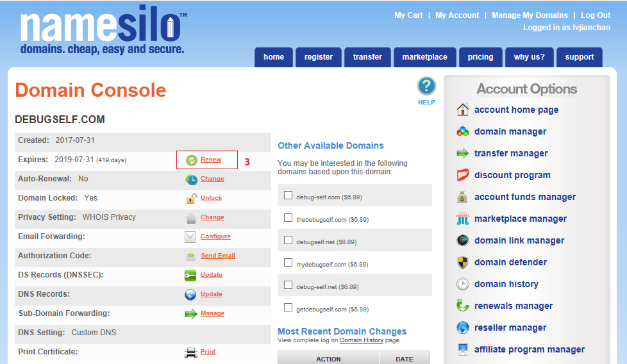Click the Log Out link

596,15
